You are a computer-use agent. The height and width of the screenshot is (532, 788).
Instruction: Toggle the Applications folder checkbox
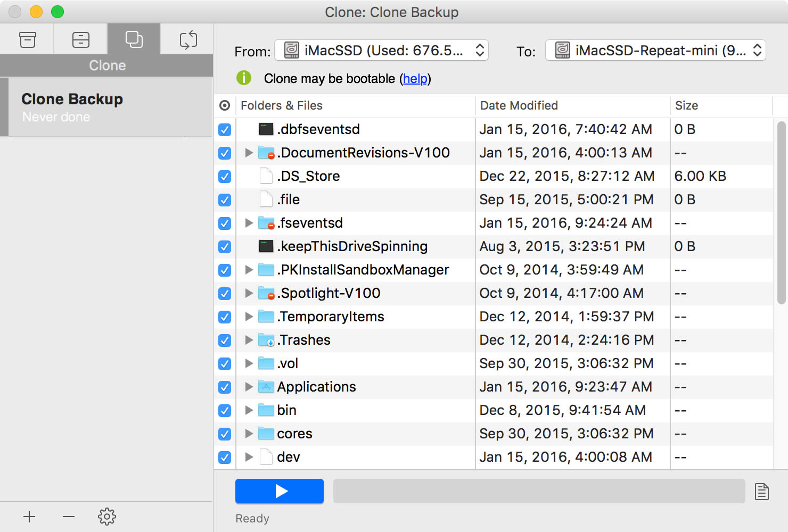(225, 387)
